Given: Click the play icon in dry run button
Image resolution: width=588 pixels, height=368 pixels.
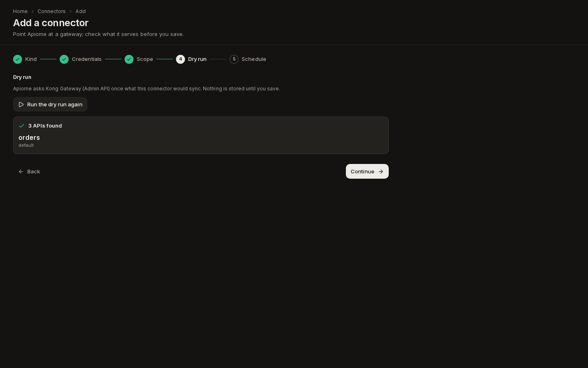Looking at the screenshot, I should [21, 104].
